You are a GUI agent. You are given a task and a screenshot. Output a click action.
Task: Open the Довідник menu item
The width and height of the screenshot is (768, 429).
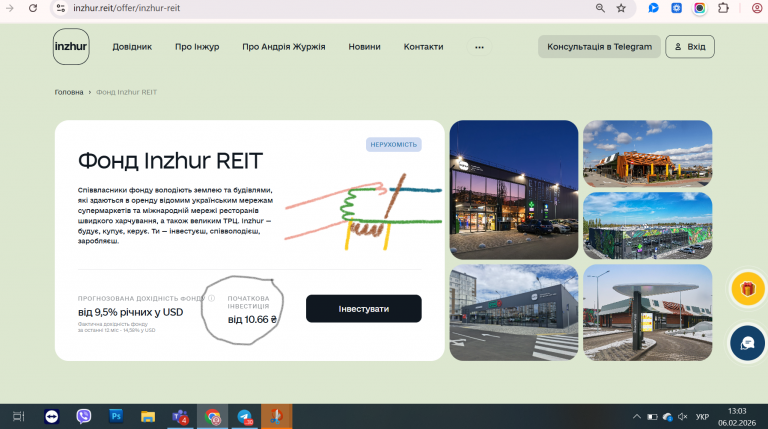[132, 47]
